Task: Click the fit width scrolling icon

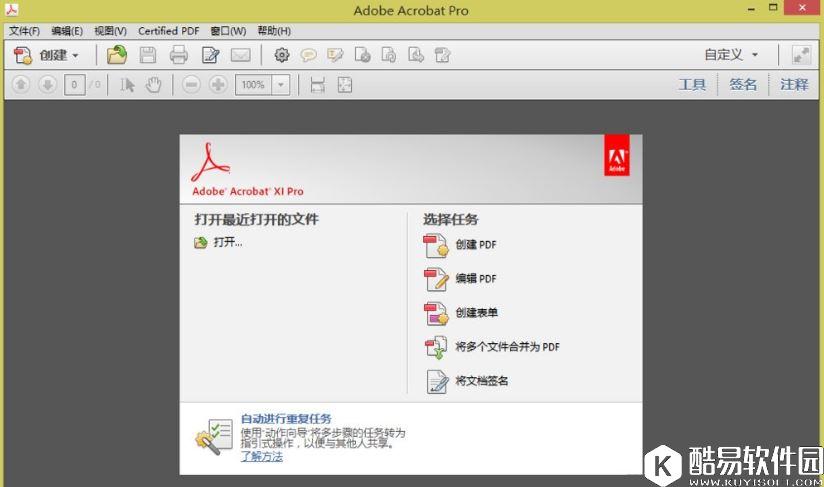Action: [x=317, y=85]
